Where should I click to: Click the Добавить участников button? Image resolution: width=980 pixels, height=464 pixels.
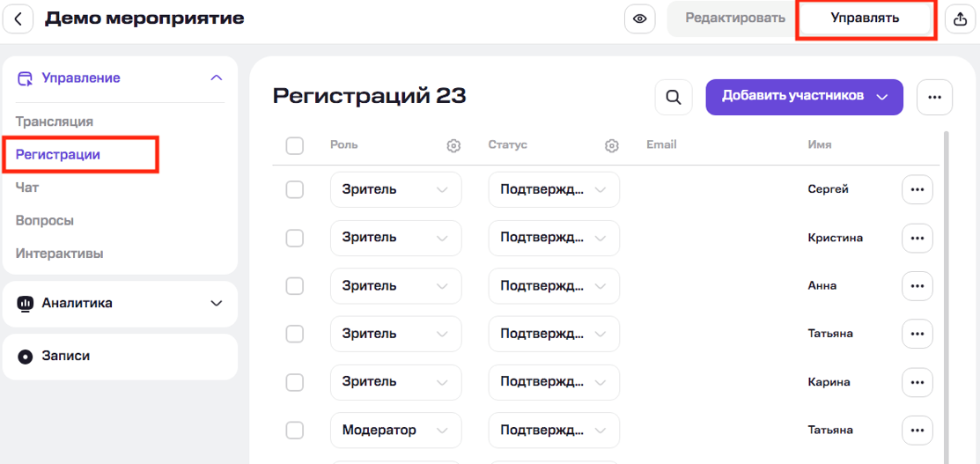(804, 97)
